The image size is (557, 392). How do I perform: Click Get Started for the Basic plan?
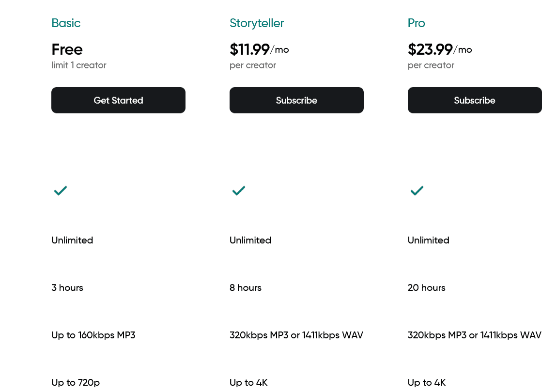coord(118,100)
